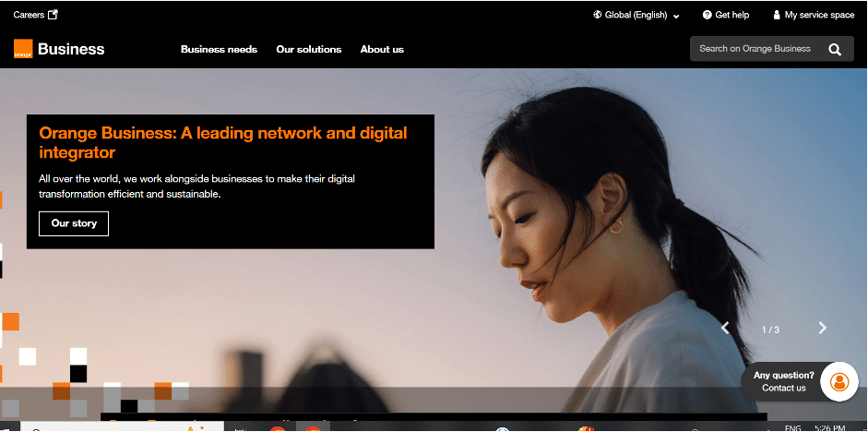Image resolution: width=868 pixels, height=432 pixels.
Task: Open the Our solutions menu
Action: point(309,49)
